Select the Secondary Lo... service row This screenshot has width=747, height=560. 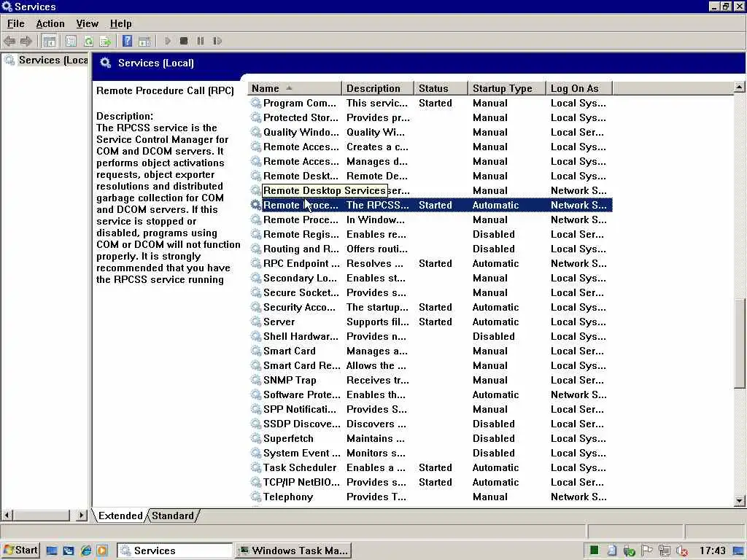430,278
